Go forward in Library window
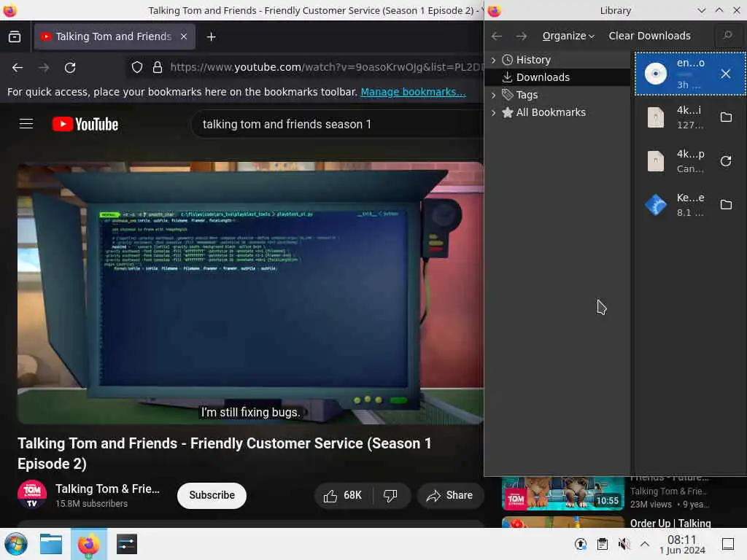The width and height of the screenshot is (747, 560). (522, 36)
